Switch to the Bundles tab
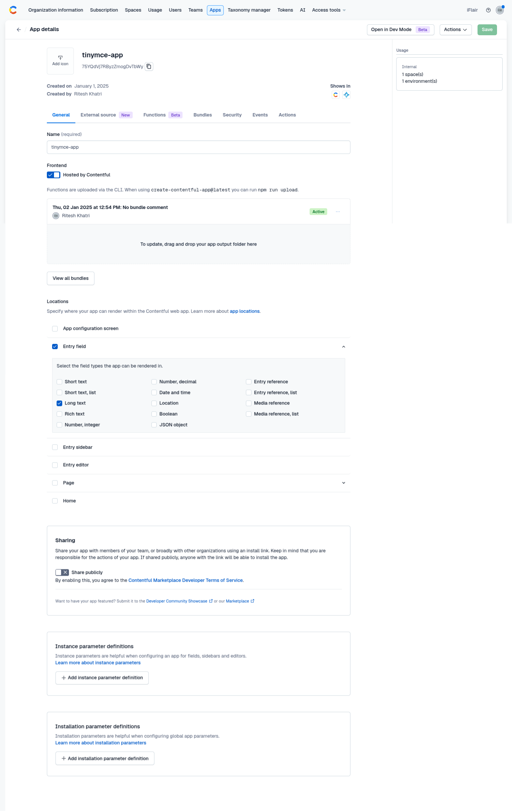The width and height of the screenshot is (512, 812). tap(203, 115)
